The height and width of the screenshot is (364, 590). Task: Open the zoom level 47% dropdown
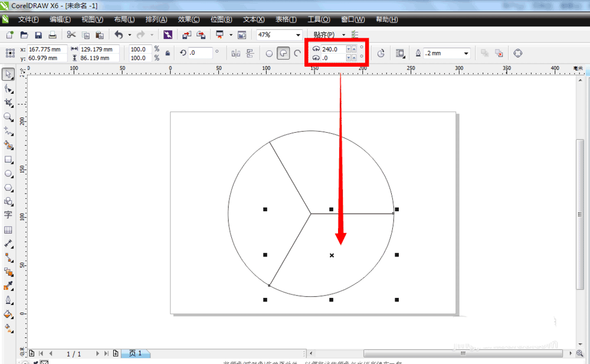tap(298, 35)
